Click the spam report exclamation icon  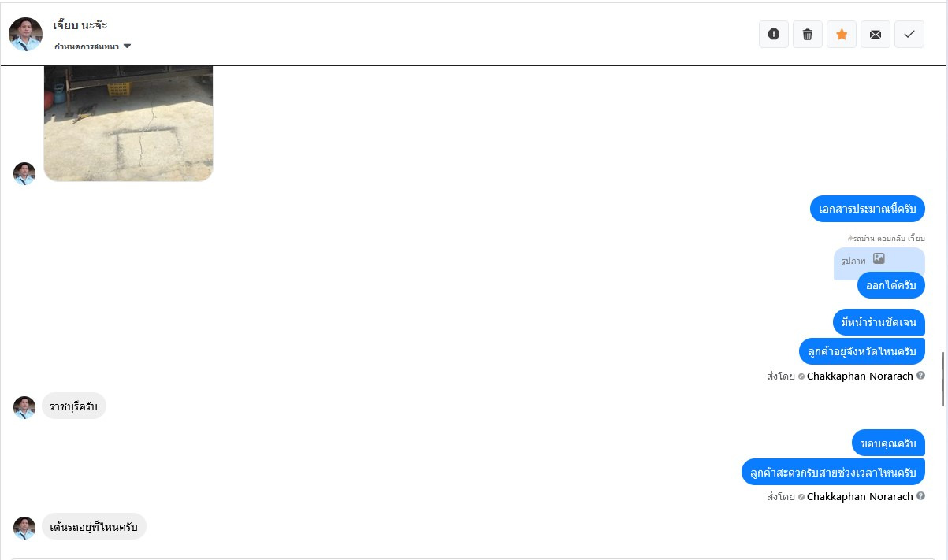pyautogui.click(x=774, y=34)
